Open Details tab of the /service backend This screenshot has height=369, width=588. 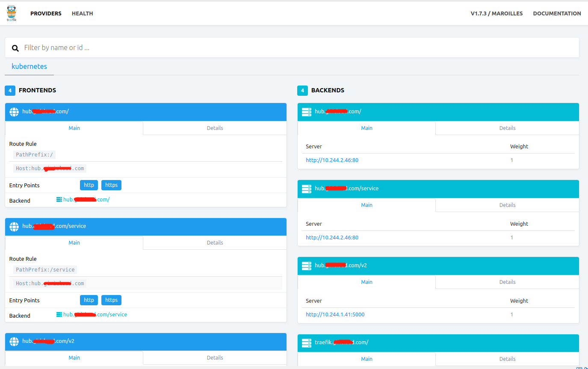507,205
